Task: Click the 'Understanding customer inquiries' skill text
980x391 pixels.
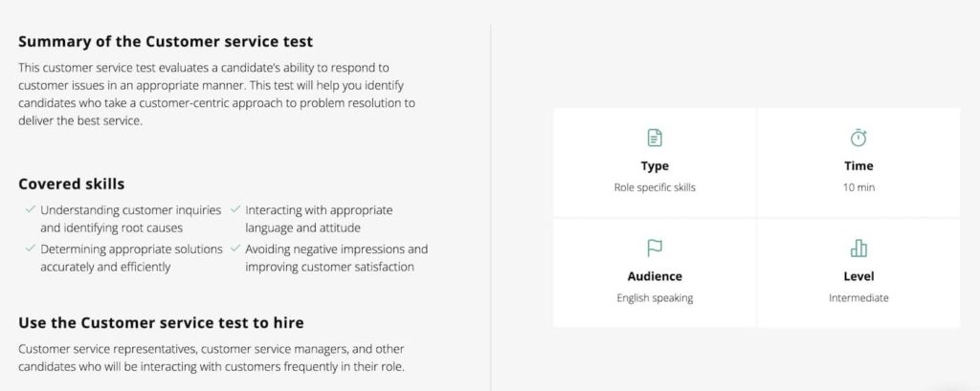Action: (x=130, y=210)
